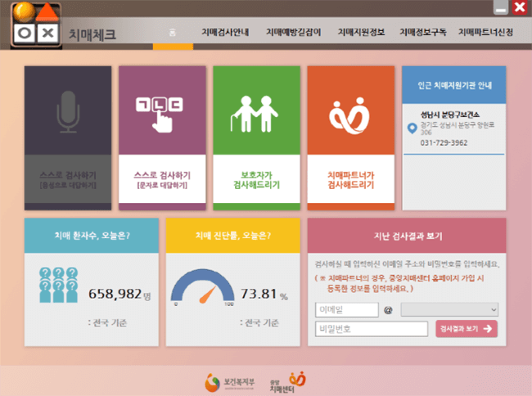Select the guardian elderly pair icon
This screenshot has width=532, height=396.
pos(255,114)
